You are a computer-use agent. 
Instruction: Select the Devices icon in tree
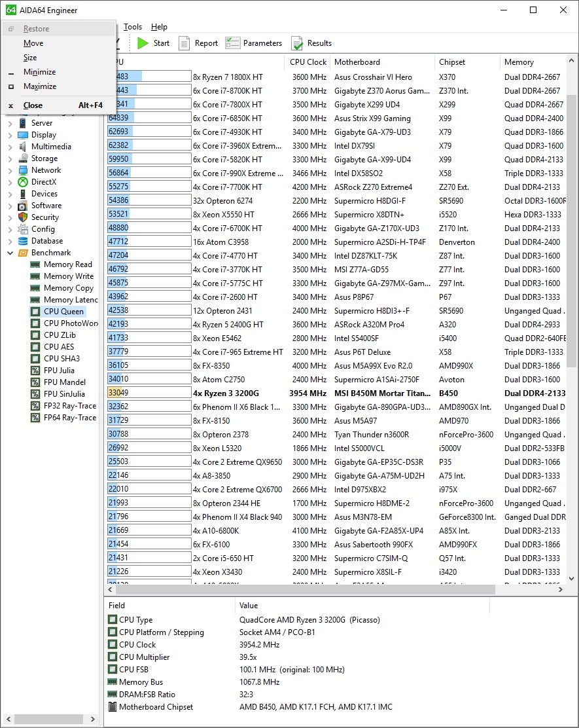23,194
